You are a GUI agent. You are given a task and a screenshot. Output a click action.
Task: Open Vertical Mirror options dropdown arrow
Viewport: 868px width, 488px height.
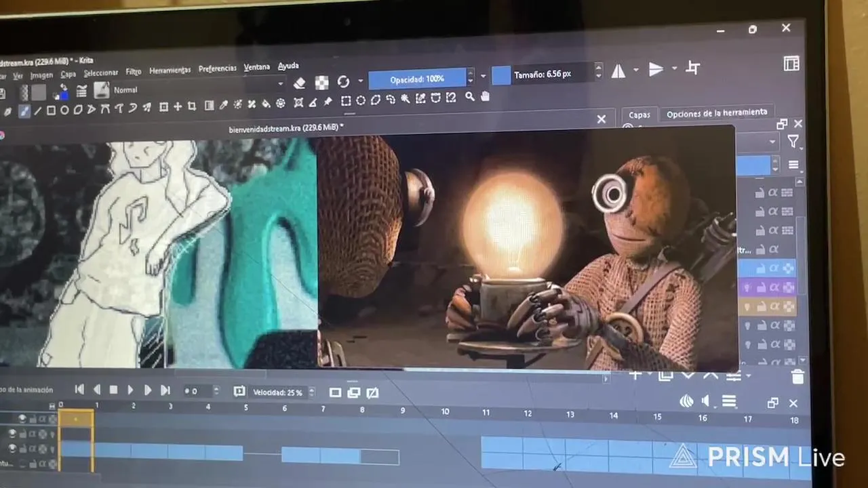[674, 68]
